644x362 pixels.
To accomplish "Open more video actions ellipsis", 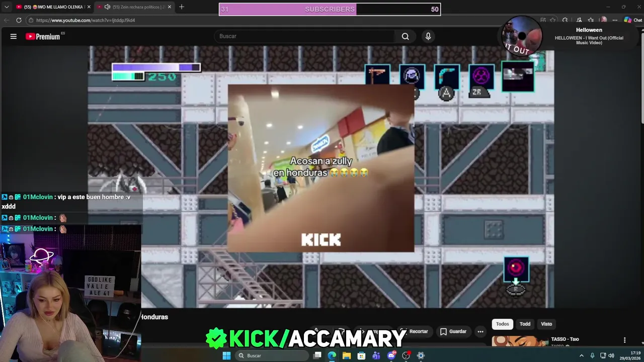I will pos(480,331).
